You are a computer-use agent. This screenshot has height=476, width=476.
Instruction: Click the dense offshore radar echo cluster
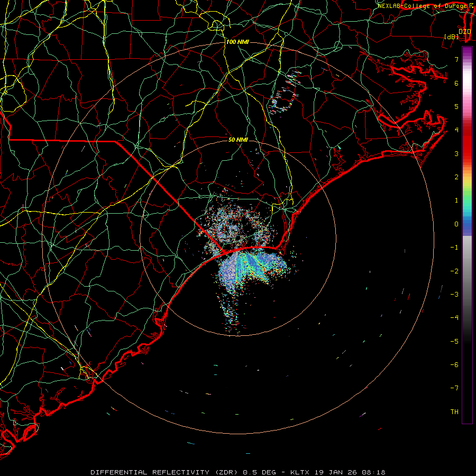[x=253, y=269]
